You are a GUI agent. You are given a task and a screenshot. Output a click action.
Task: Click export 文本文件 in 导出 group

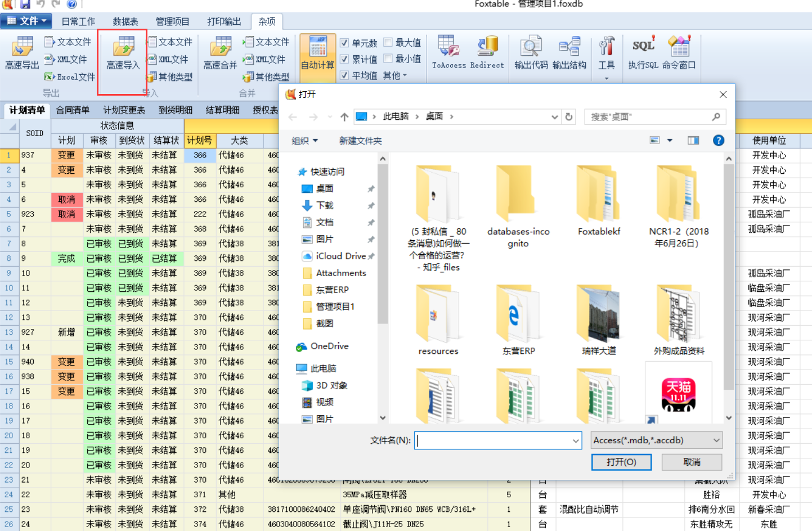click(x=68, y=42)
